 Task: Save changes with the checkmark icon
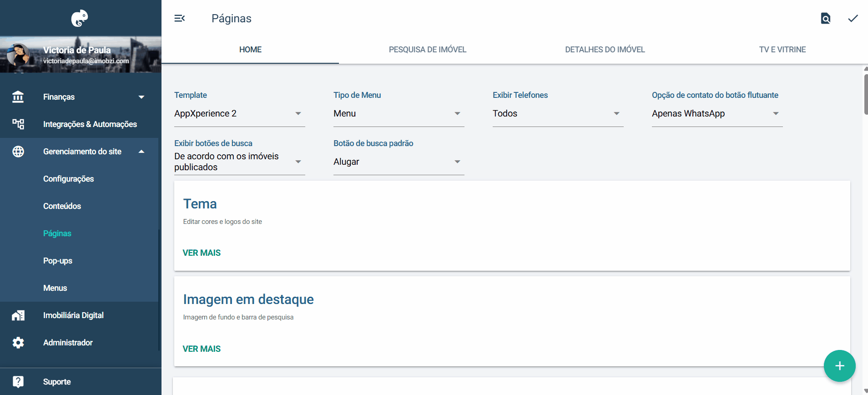[853, 18]
